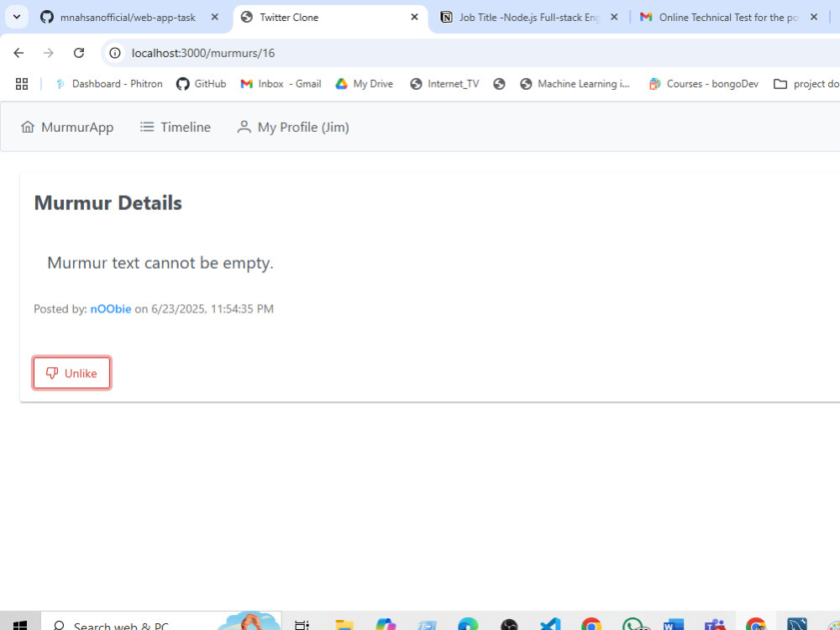Switch to the mnahsanofficial/web-app-task tab
This screenshot has height=630, width=840.
(129, 17)
